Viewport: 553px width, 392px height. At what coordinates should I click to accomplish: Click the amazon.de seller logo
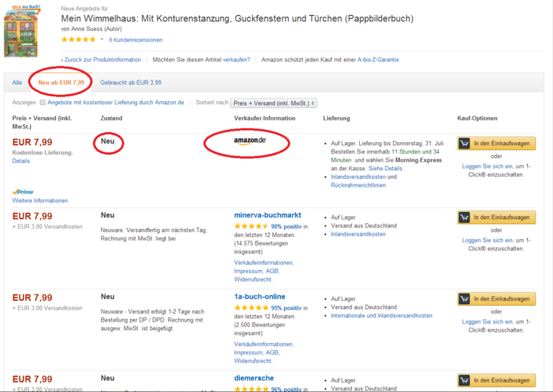pos(250,141)
